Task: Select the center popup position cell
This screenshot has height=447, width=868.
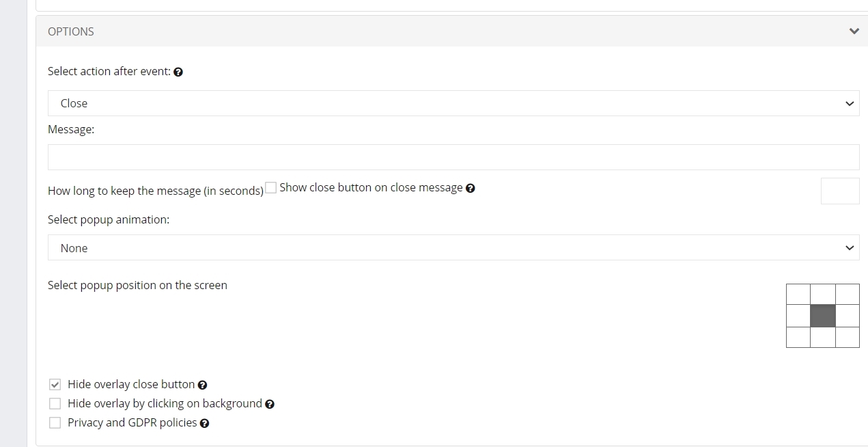Action: (x=823, y=316)
